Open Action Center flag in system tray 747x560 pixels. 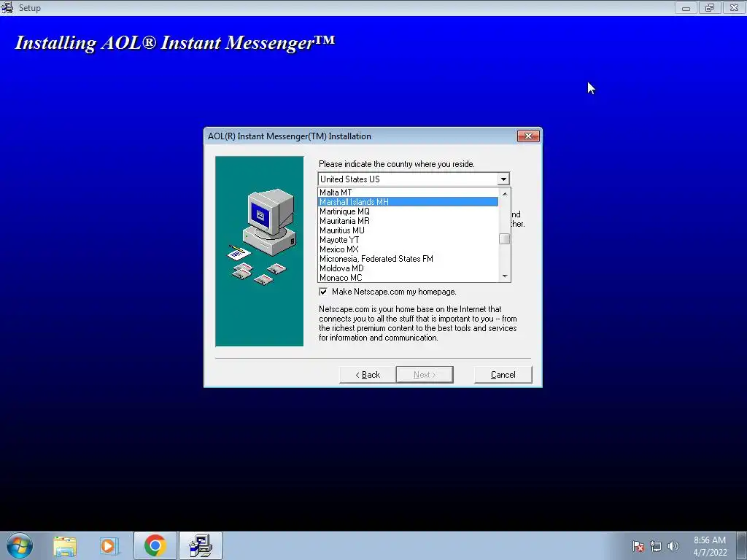638,546
